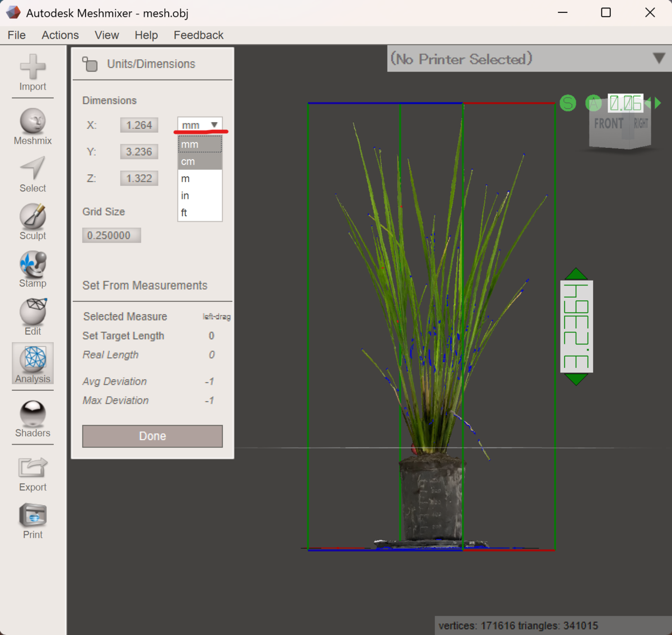Choose the Select tool
Screen dimensions: 672x635
(32, 175)
